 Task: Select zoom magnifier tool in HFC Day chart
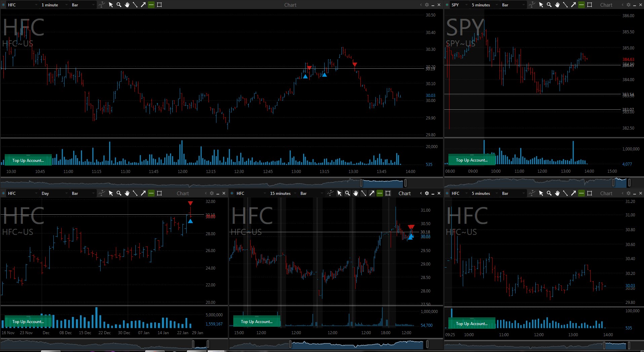click(x=119, y=193)
